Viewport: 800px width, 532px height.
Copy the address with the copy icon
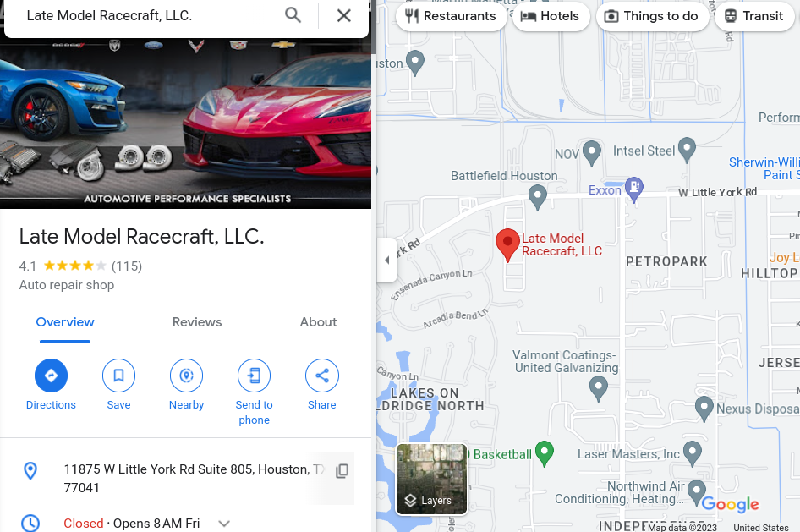[x=342, y=471]
